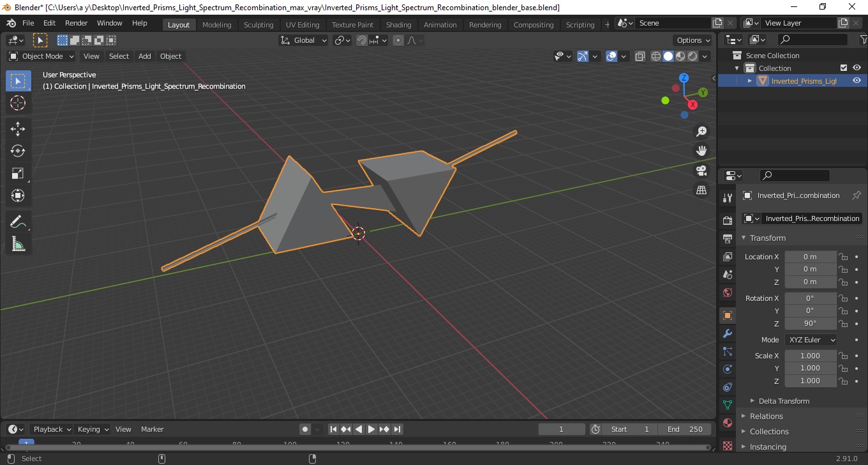Open the File menu

pos(28,23)
